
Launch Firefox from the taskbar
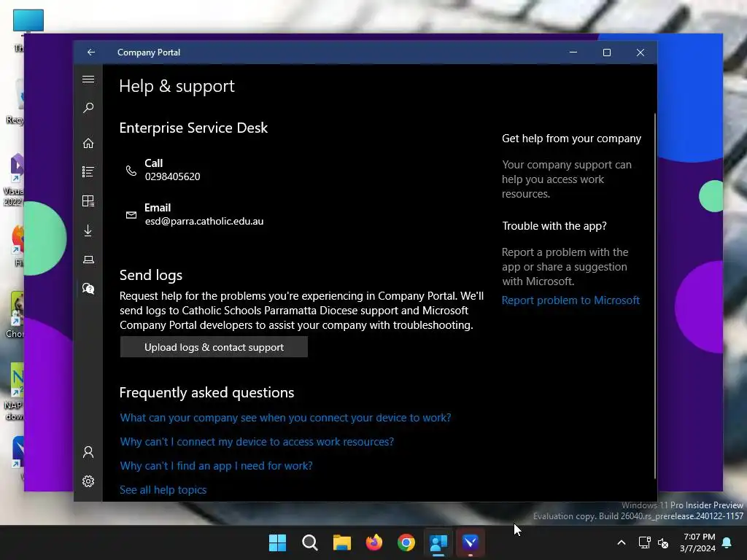tap(374, 542)
